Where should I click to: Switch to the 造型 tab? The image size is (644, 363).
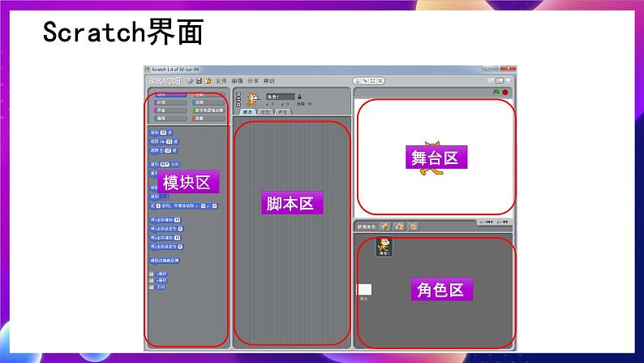point(266,112)
